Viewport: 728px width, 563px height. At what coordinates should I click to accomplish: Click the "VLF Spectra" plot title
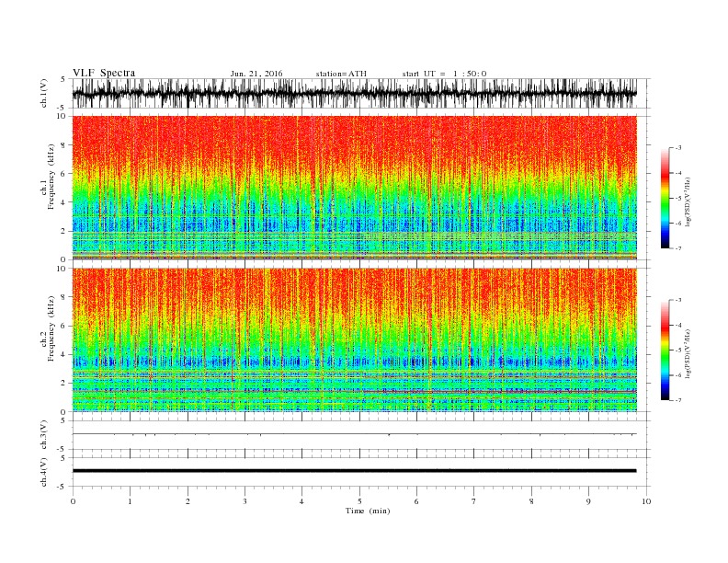tap(104, 73)
